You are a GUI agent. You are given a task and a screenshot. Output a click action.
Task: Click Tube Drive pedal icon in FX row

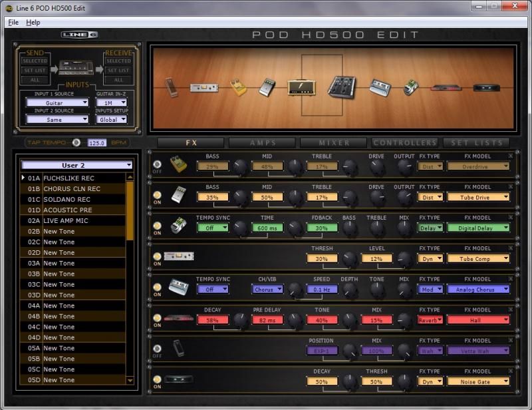[x=178, y=194]
